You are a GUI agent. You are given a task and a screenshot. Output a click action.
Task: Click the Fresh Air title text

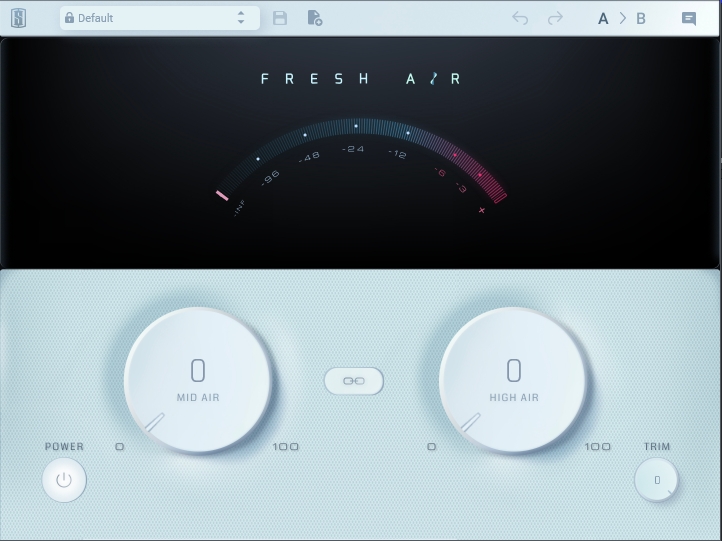[x=361, y=79]
